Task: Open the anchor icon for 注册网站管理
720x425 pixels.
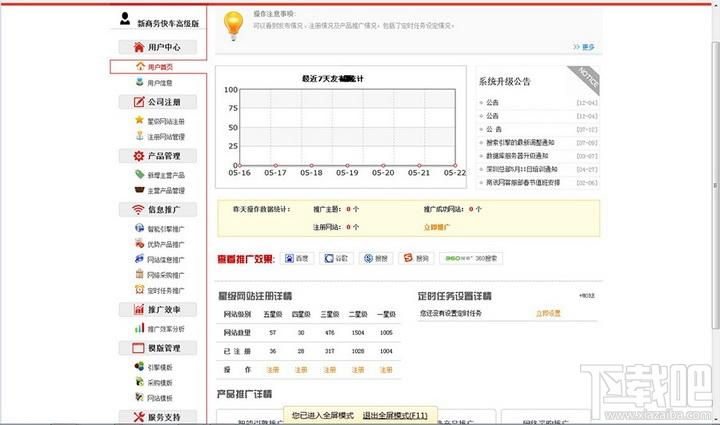Action: 140,136
